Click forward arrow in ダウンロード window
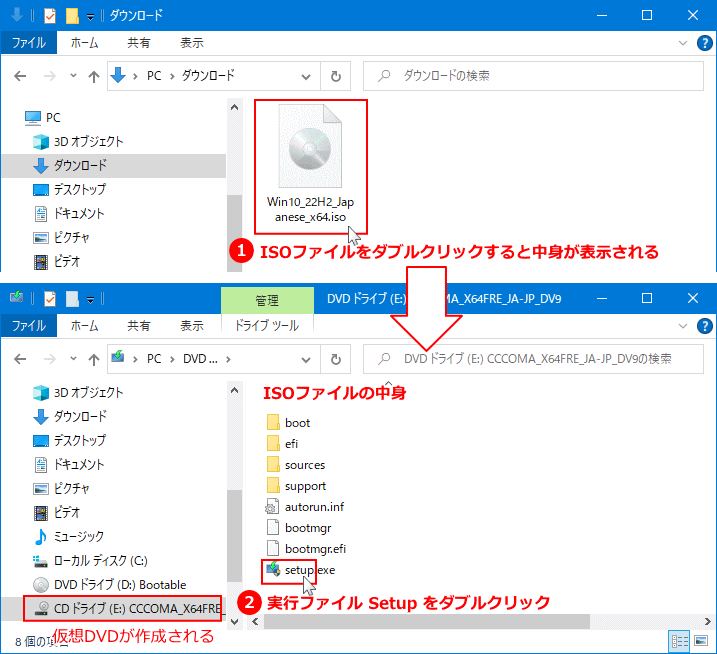Image resolution: width=717 pixels, height=654 pixels. pos(49,76)
